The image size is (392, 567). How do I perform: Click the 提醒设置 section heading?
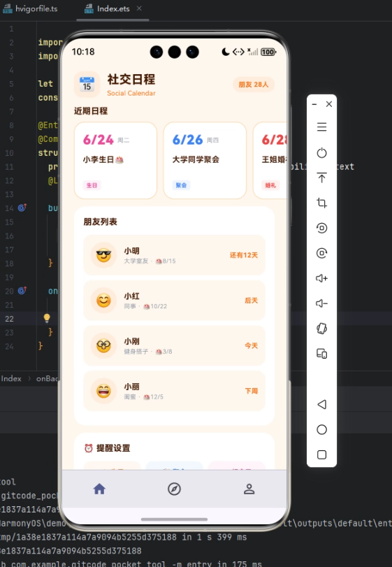(113, 448)
